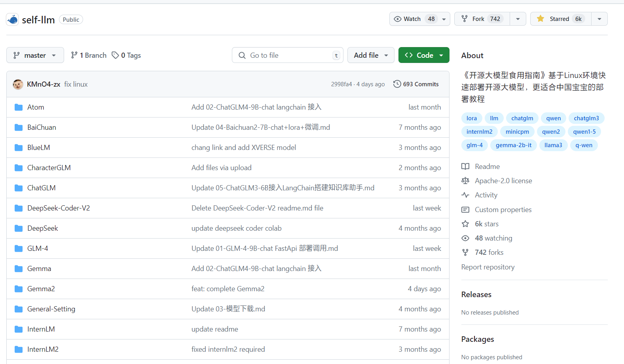Open the General-Setting folder

pos(51,309)
